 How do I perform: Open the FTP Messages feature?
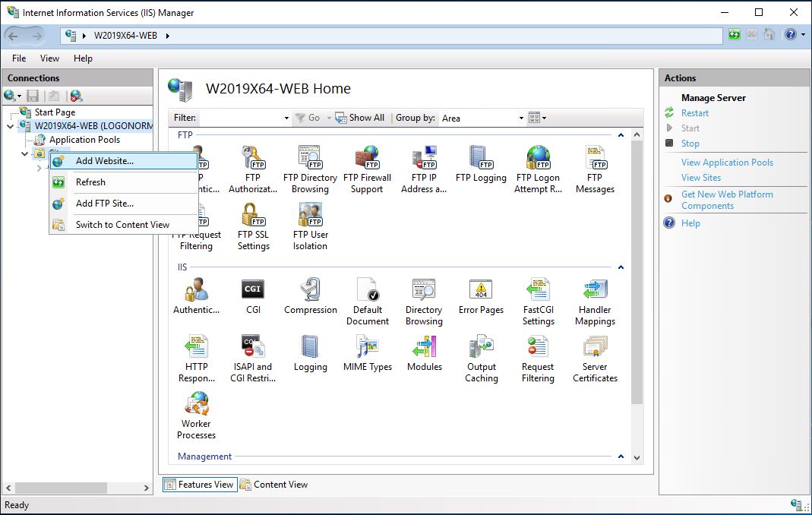(x=595, y=169)
